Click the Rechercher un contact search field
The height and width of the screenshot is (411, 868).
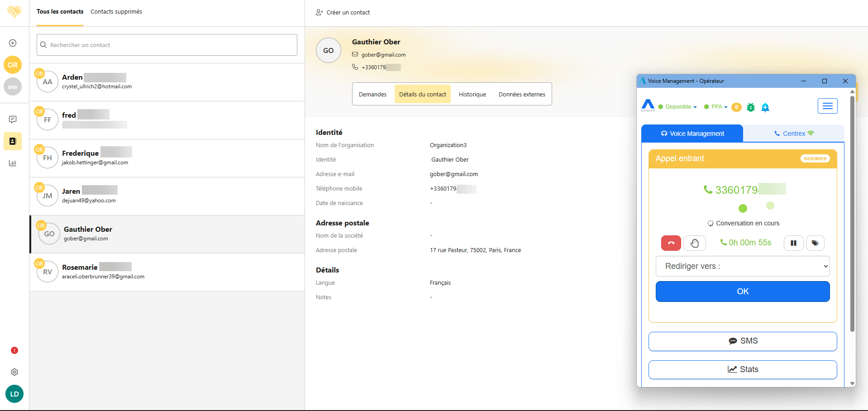tap(167, 45)
